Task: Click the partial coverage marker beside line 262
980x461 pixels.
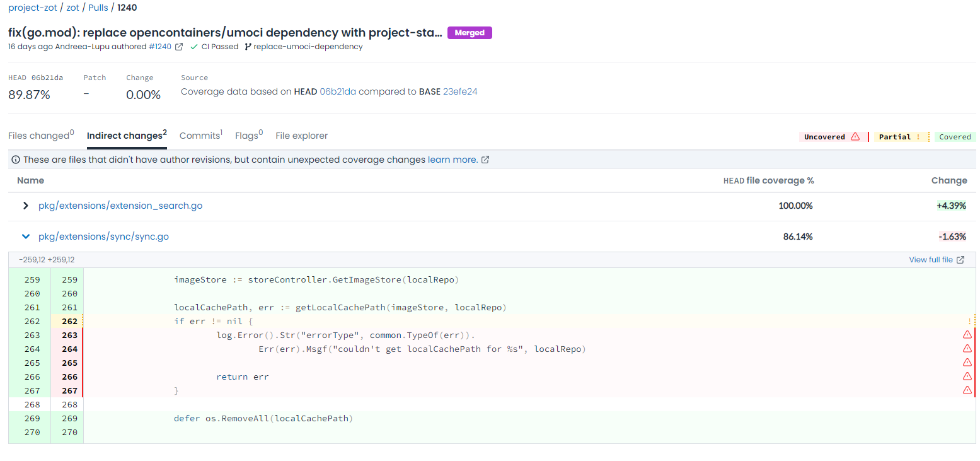Action: pyautogui.click(x=969, y=320)
